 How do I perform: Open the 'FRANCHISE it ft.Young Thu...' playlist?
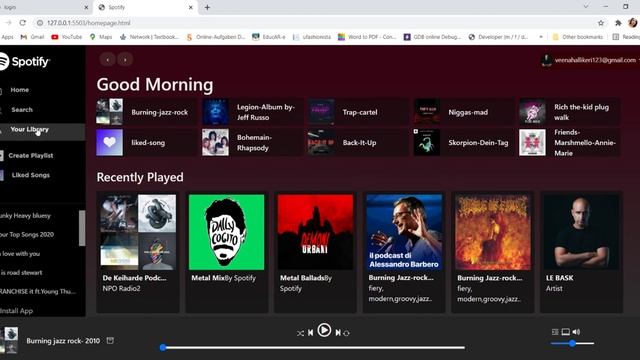38,291
